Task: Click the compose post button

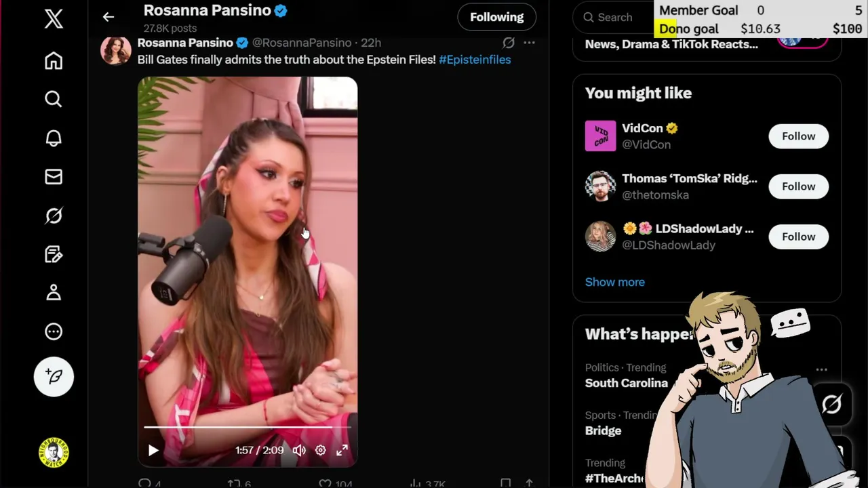Action: point(54,377)
